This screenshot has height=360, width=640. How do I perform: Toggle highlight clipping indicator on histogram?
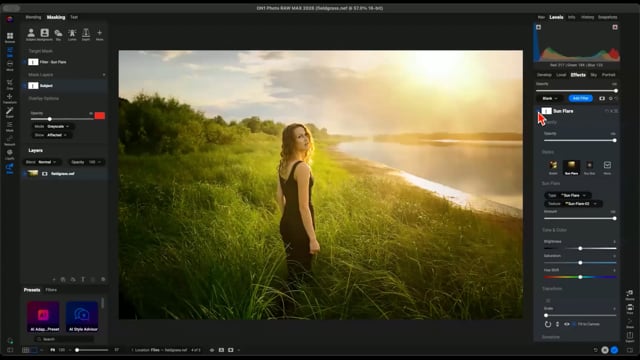click(615, 27)
